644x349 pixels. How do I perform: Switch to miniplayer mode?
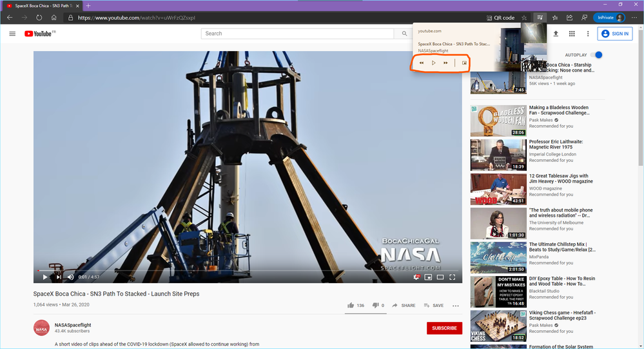tap(428, 277)
